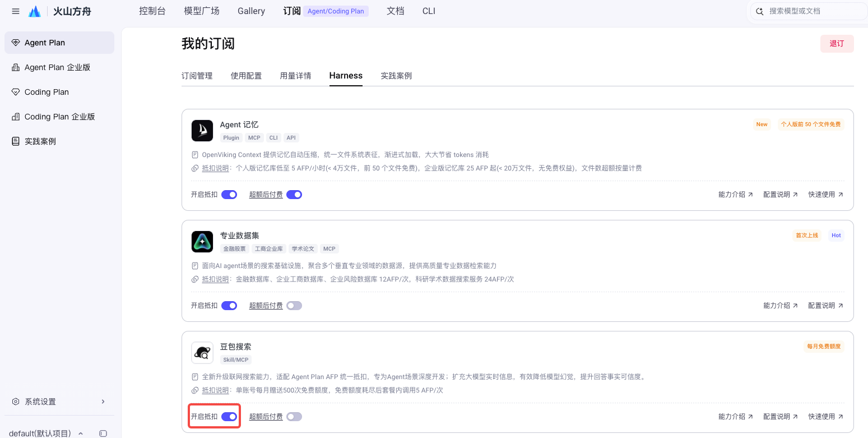The width and height of the screenshot is (868, 438).
Task: Click the 系统设置 gear icon
Action: coord(16,402)
